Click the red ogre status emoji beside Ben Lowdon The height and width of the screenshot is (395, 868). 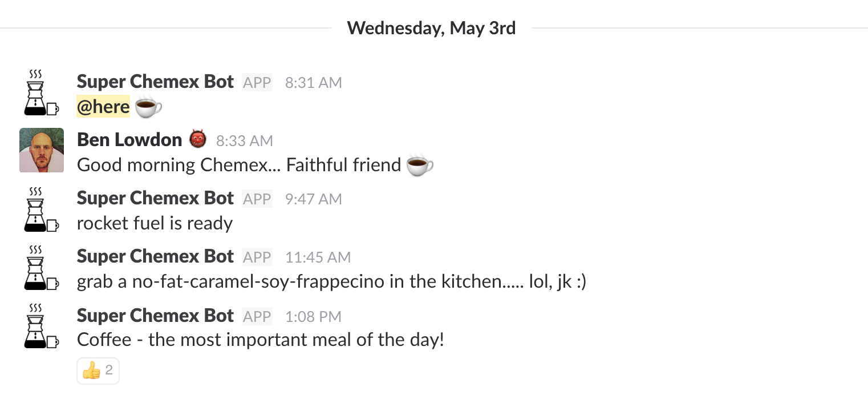(x=198, y=139)
